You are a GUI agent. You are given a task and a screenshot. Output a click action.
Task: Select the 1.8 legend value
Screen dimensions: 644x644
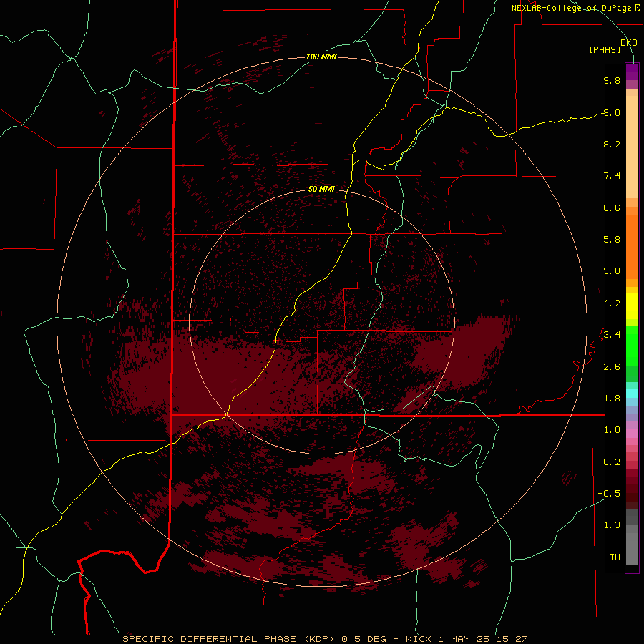click(612, 399)
